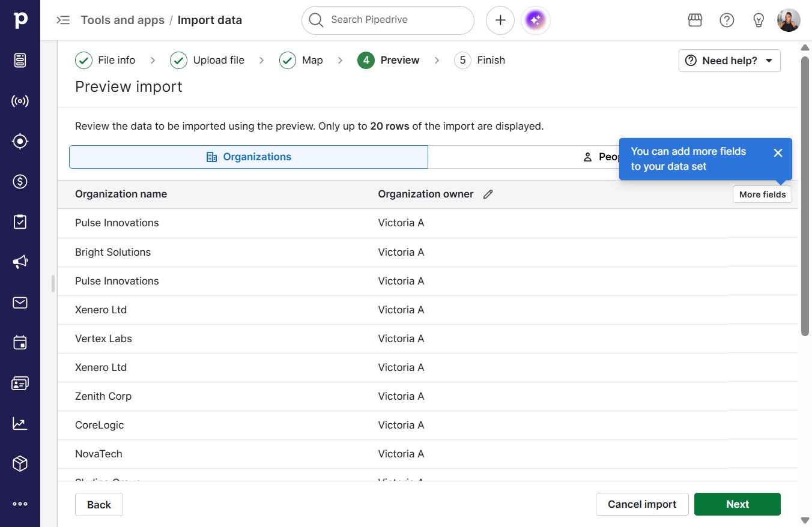Open the radar signal icon in sidebar

point(20,101)
